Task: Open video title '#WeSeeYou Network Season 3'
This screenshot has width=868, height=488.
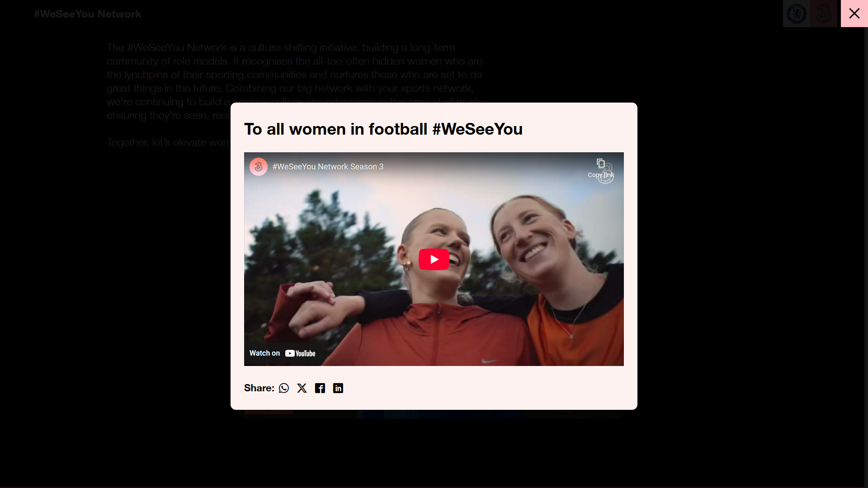Action: (328, 167)
